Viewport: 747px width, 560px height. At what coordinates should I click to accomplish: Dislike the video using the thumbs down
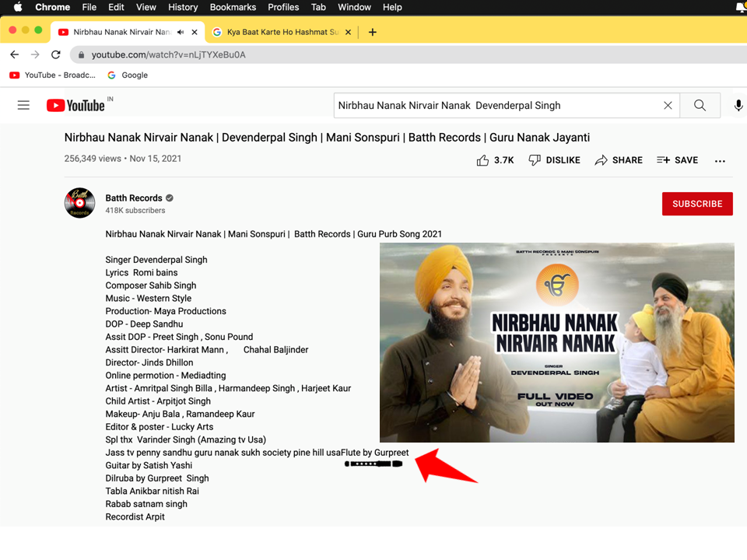click(554, 160)
